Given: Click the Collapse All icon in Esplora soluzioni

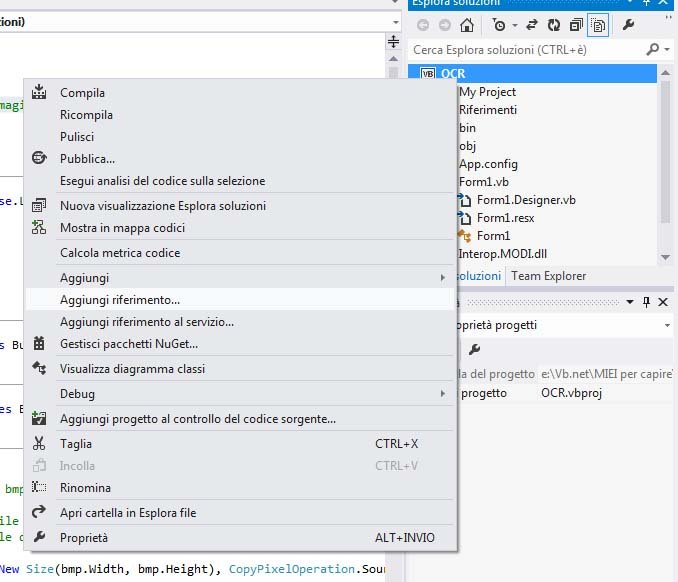Looking at the screenshot, I should (x=576, y=25).
